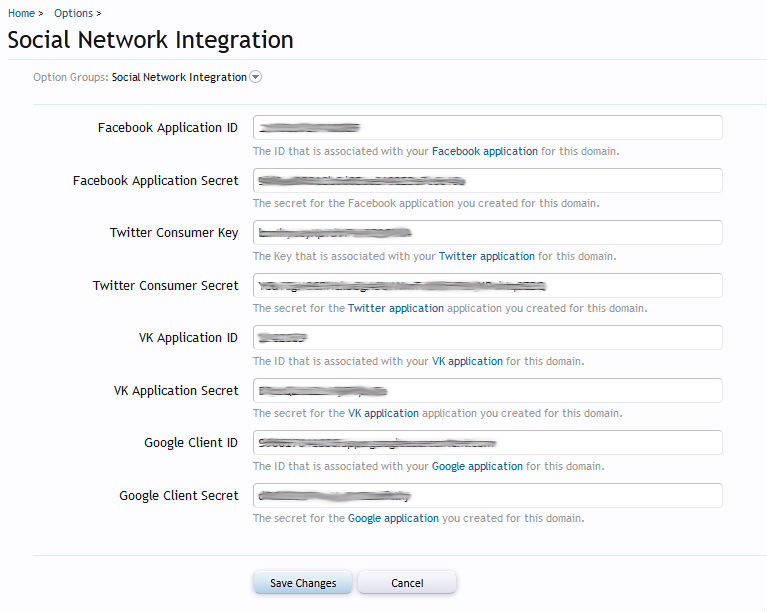Click the Twitter Consumer Key field
Image resolution: width=767 pixels, height=612 pixels.
487,233
